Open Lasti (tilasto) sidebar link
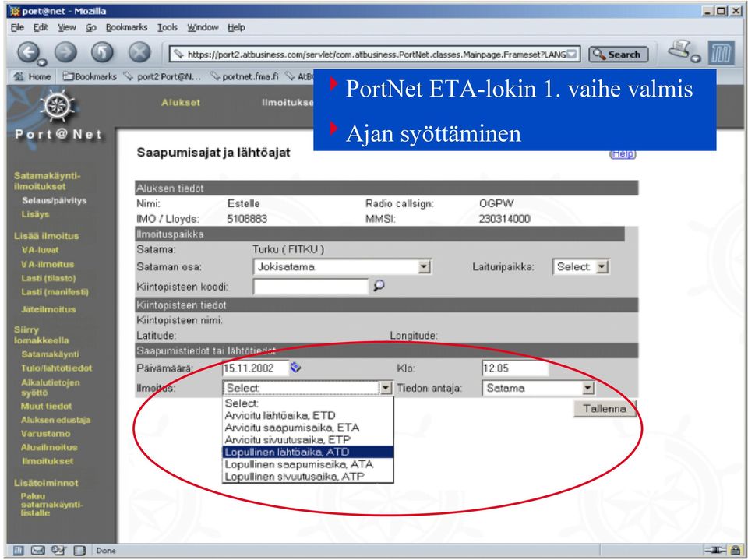 (48, 278)
